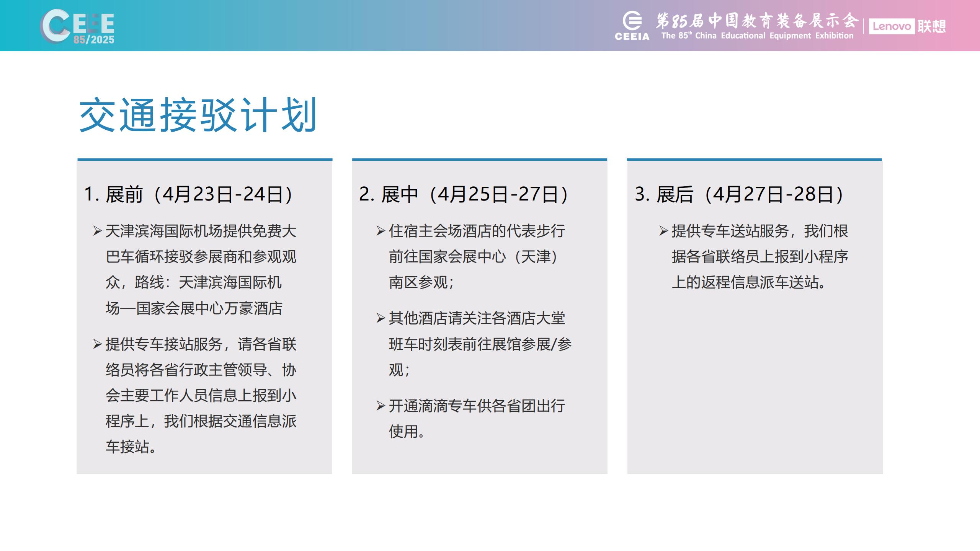The width and height of the screenshot is (980, 551).
Task: Click the English exhibition subtitle text
Action: pos(757,36)
